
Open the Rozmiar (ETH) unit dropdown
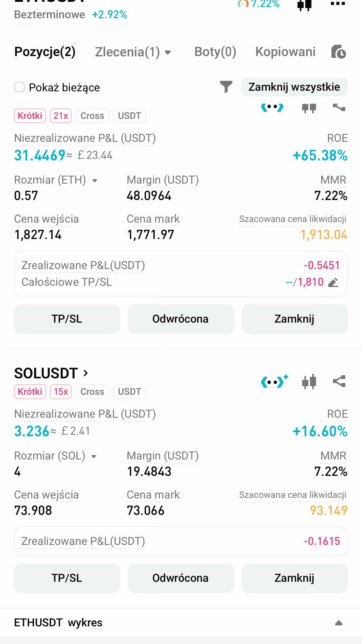coord(95,181)
